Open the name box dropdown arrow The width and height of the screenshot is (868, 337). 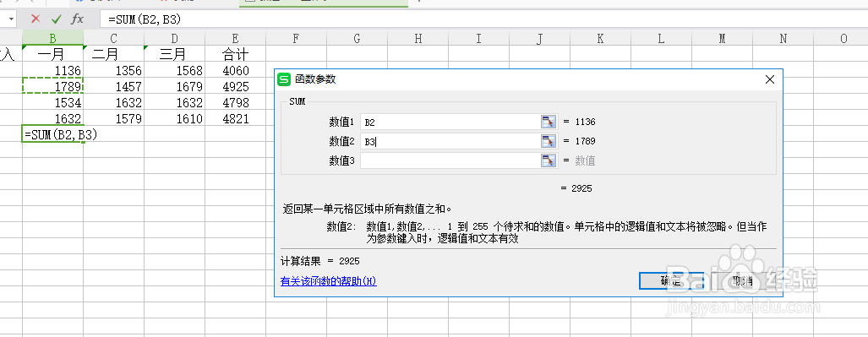coord(12,19)
